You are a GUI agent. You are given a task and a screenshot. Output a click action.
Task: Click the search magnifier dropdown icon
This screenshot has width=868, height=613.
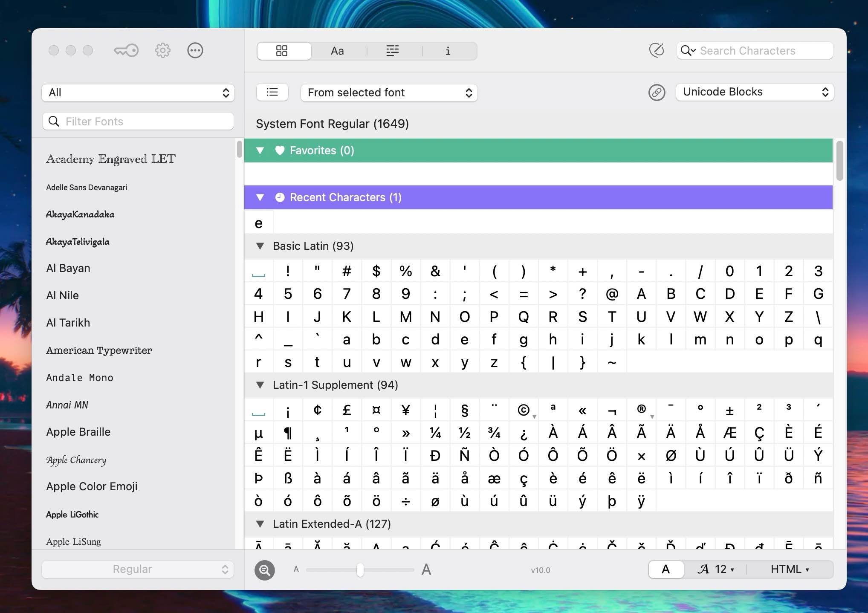(688, 51)
